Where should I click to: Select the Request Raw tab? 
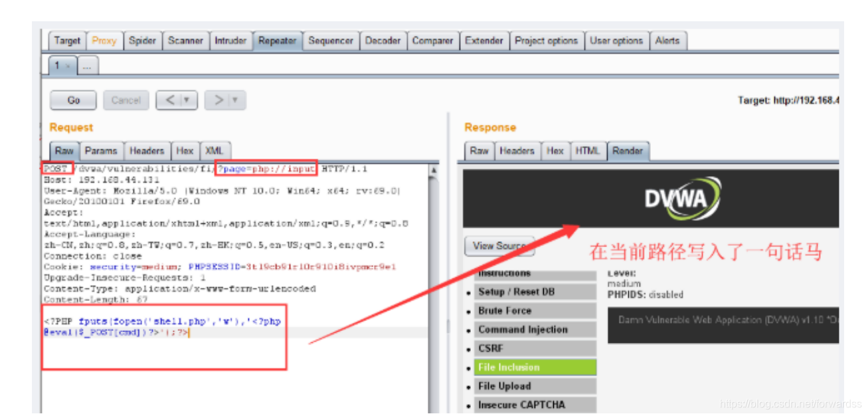(64, 151)
